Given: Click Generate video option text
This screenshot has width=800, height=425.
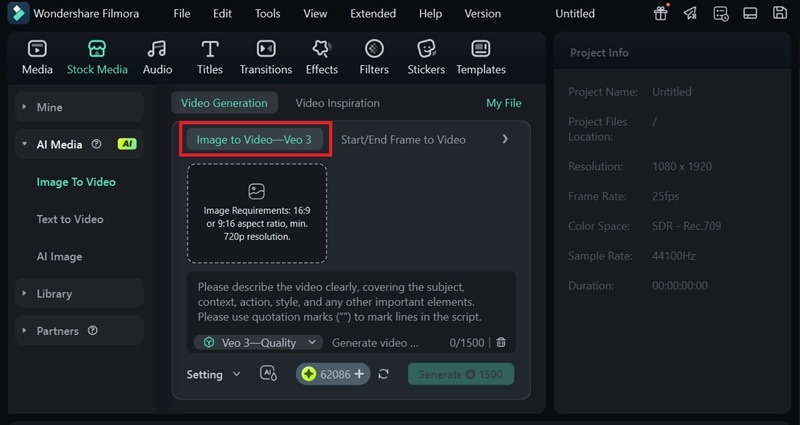Looking at the screenshot, I should [375, 343].
